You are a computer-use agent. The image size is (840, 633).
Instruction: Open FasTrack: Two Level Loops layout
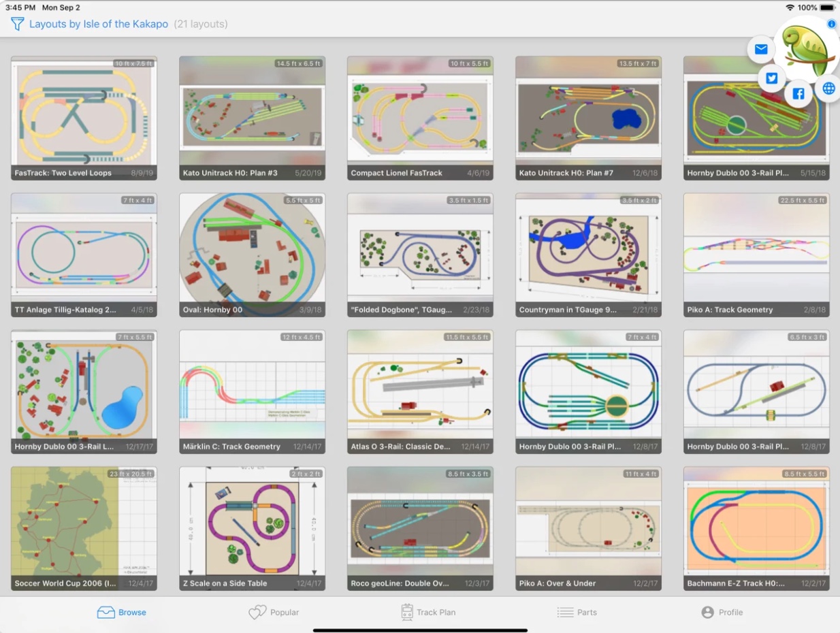pos(84,118)
